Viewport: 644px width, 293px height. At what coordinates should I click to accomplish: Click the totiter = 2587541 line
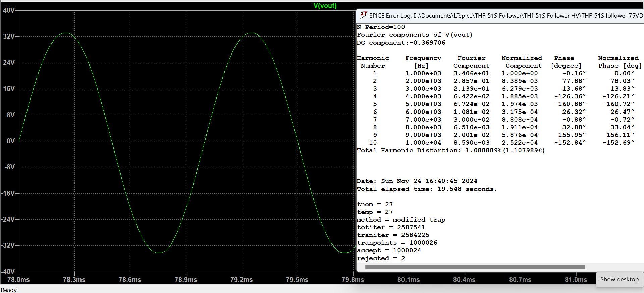coord(391,227)
